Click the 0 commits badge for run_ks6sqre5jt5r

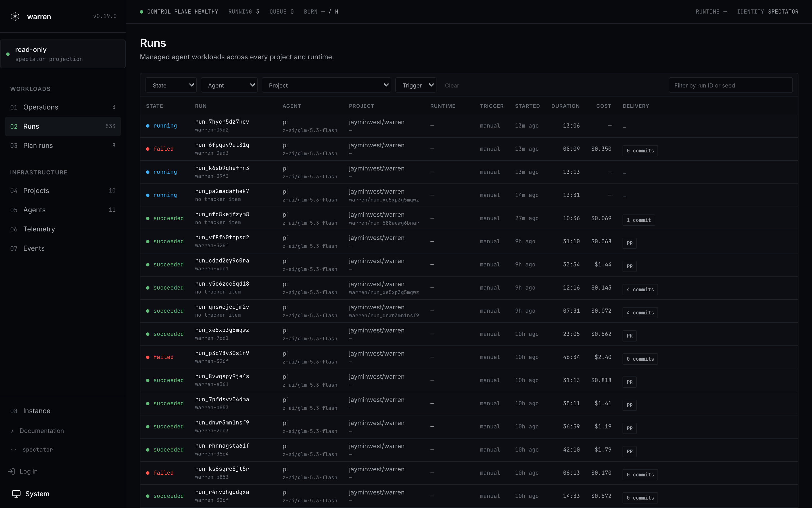point(640,475)
